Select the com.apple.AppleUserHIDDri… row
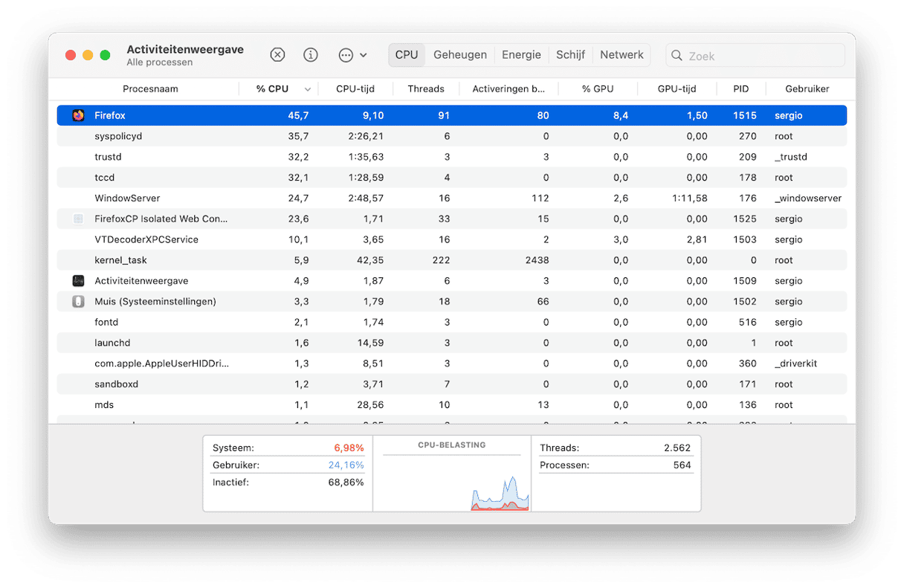 [452, 364]
